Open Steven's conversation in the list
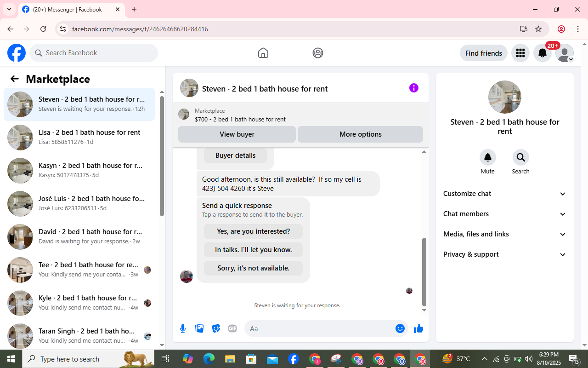Image resolution: width=588 pixels, height=368 pixels. click(79, 104)
